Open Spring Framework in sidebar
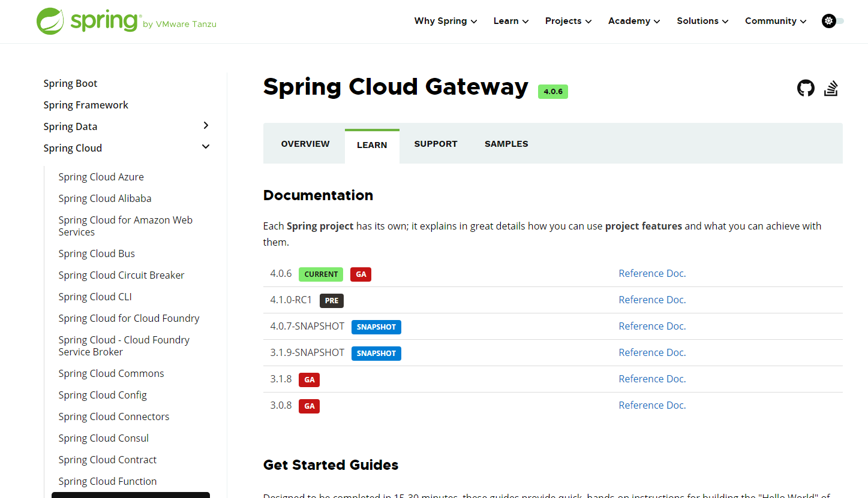 click(x=86, y=105)
